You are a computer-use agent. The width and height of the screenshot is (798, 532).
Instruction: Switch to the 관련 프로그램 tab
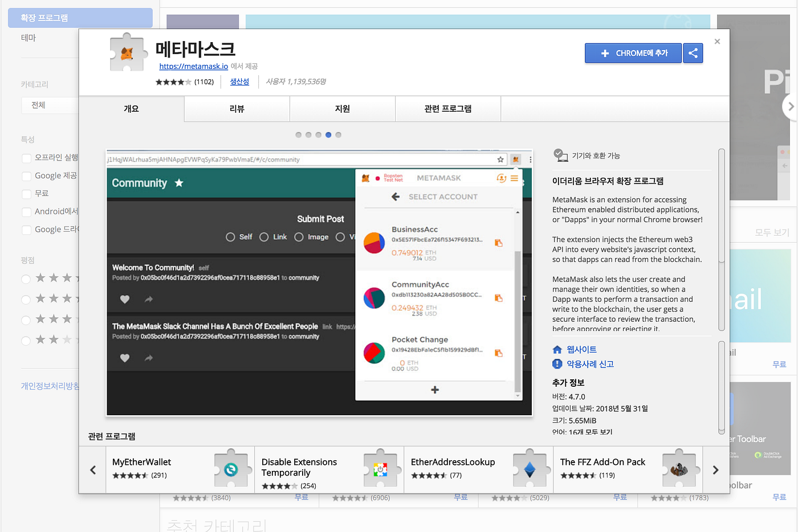448,109
